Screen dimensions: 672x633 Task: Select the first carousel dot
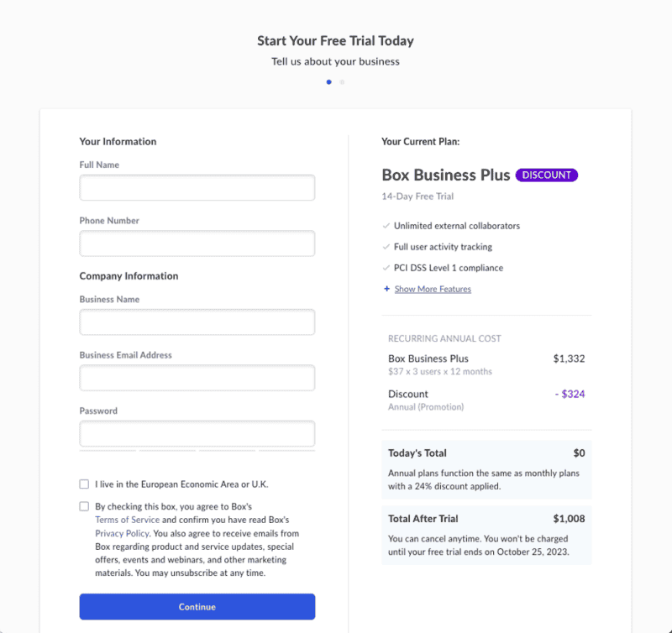[x=328, y=82]
